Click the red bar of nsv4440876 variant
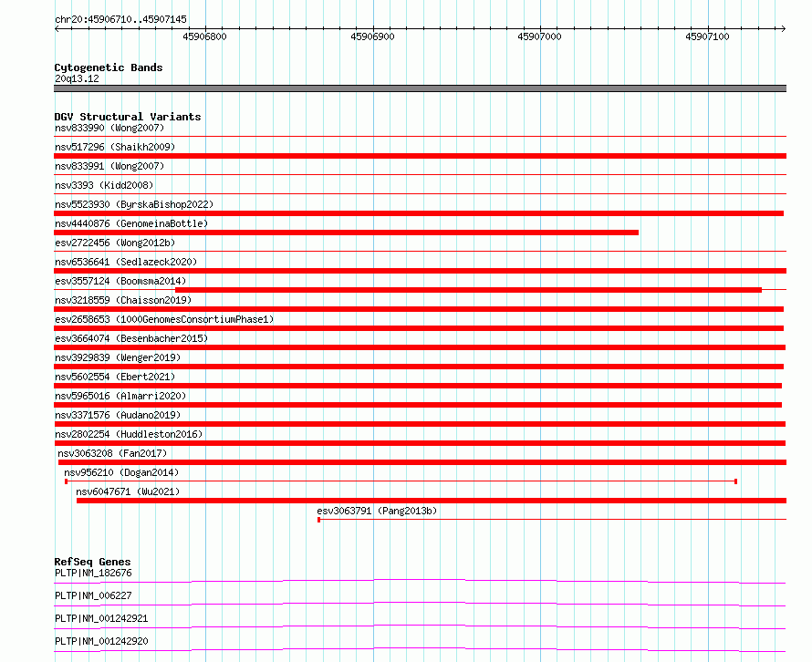Viewport: 812px width, 662px height. 347,233
